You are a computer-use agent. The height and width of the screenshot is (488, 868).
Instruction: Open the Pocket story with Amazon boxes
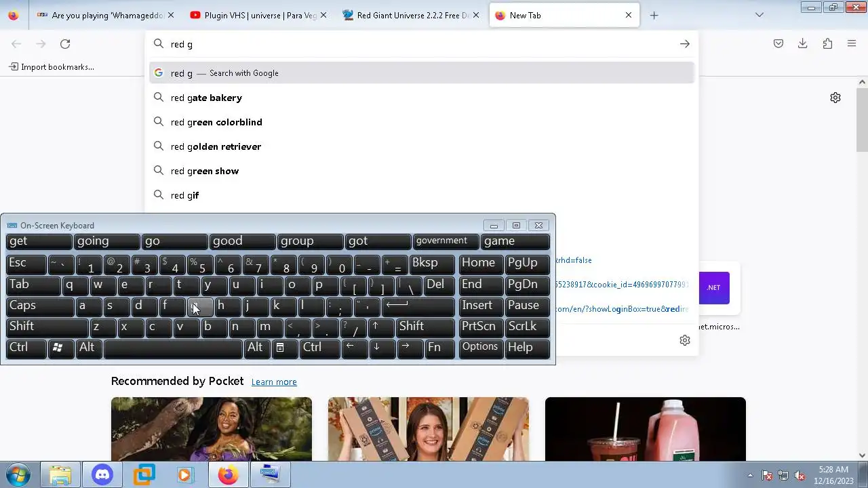(x=429, y=429)
